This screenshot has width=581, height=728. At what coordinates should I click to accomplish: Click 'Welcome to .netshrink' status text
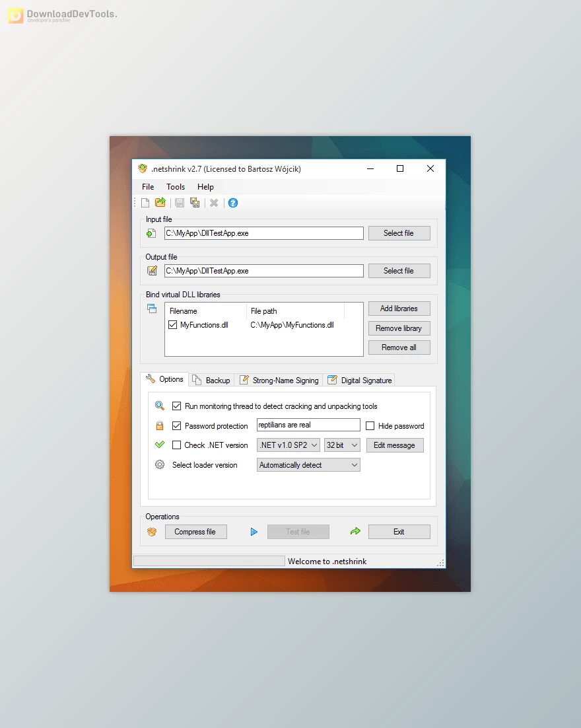327,562
